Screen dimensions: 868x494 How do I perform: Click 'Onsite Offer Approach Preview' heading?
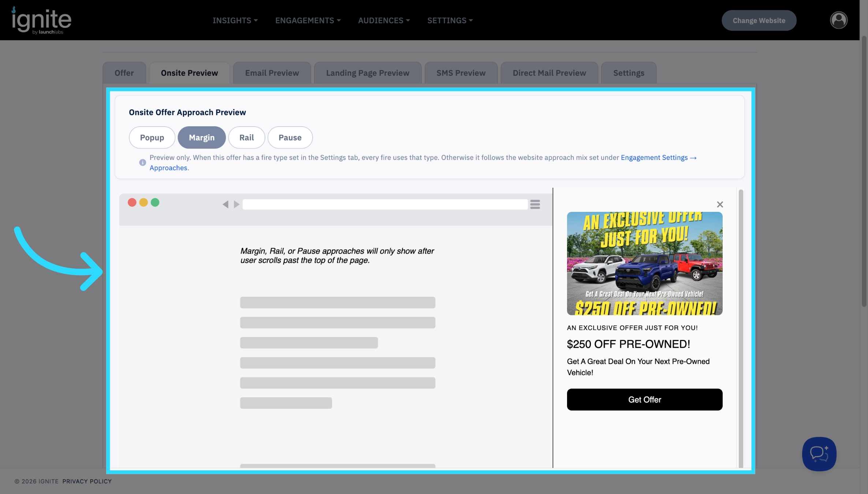tap(187, 112)
